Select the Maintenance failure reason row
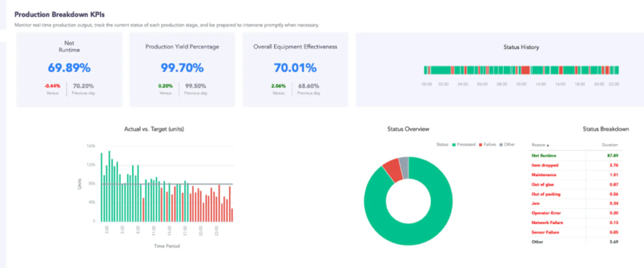 [x=575, y=175]
